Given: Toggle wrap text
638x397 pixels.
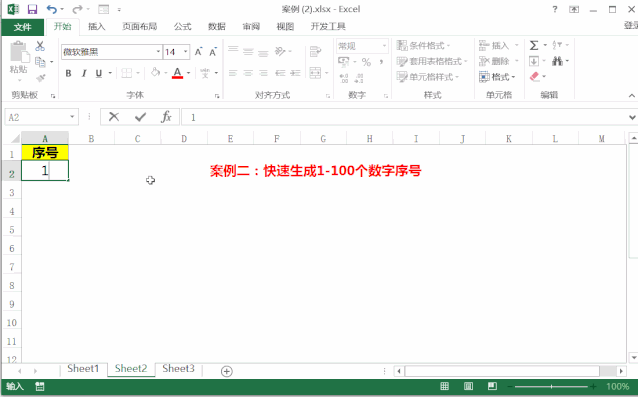Looking at the screenshot, I should pyautogui.click(x=315, y=52).
